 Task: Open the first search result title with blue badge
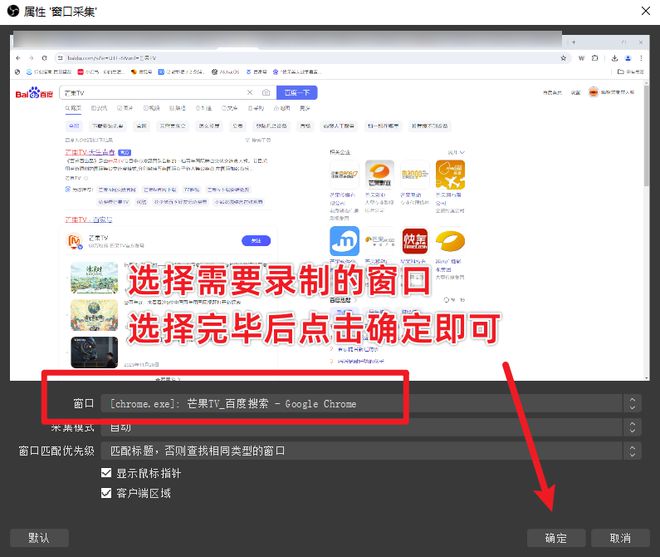click(x=90, y=152)
